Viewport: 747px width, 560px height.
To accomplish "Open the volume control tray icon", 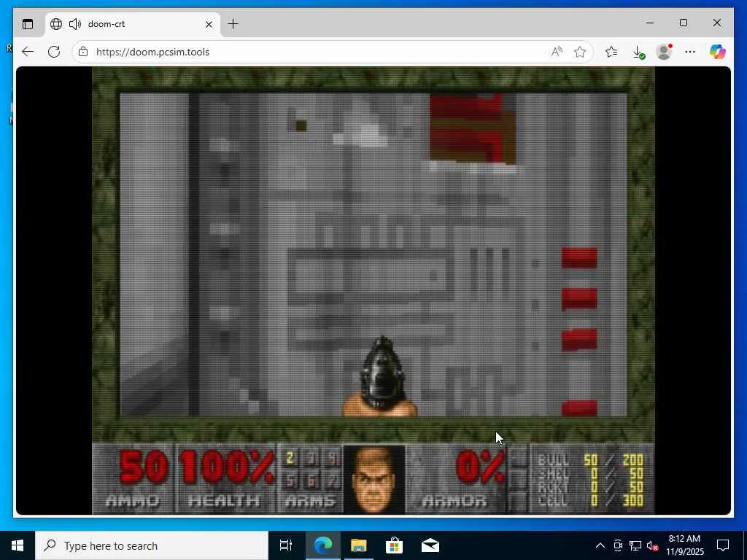I will [x=652, y=545].
